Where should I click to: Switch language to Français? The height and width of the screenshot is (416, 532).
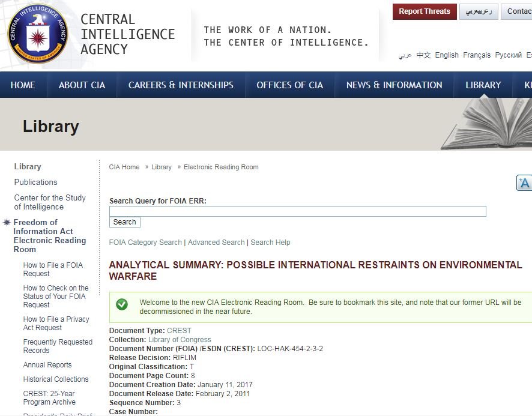(x=477, y=55)
